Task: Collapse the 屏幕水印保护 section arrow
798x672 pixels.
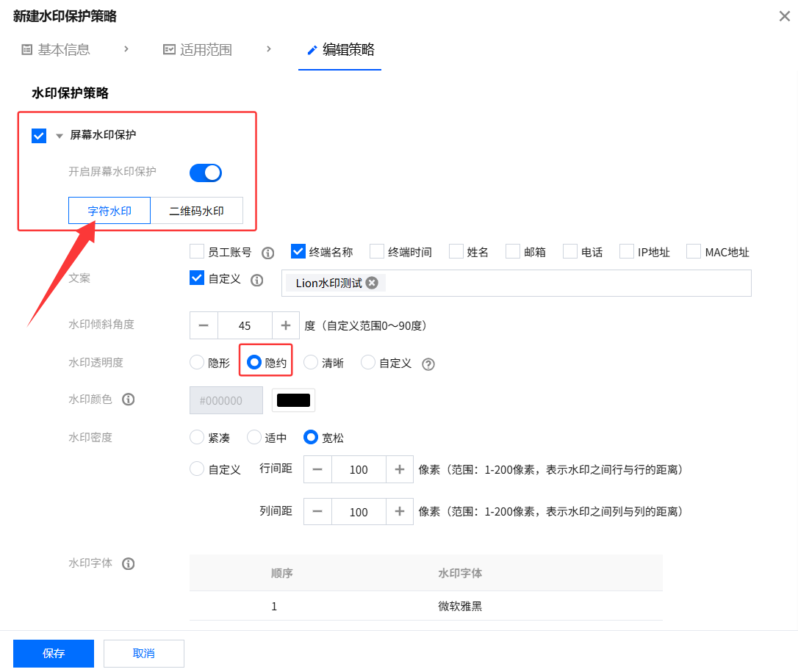Action: [59, 135]
